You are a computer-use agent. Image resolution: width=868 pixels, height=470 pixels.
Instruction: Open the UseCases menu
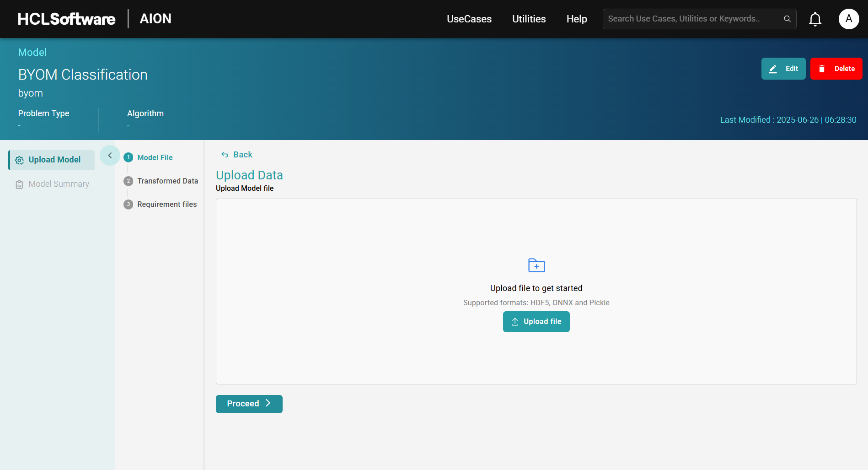[469, 19]
